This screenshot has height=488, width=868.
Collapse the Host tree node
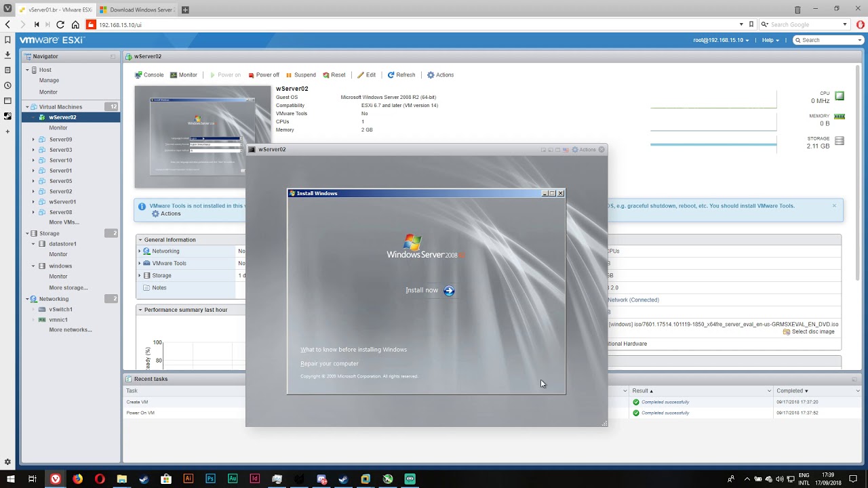coord(28,70)
